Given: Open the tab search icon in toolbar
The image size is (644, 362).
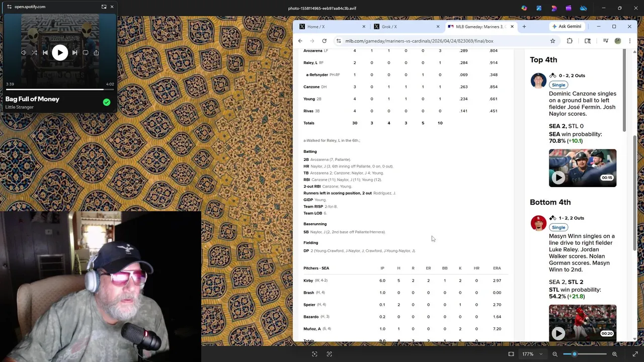Looking at the screenshot, I should tap(587, 41).
